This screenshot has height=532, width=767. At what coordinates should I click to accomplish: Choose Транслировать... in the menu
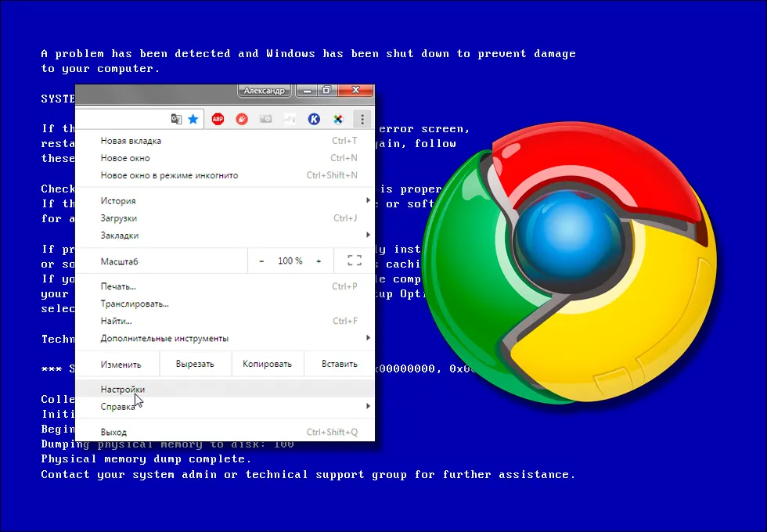pos(225,304)
